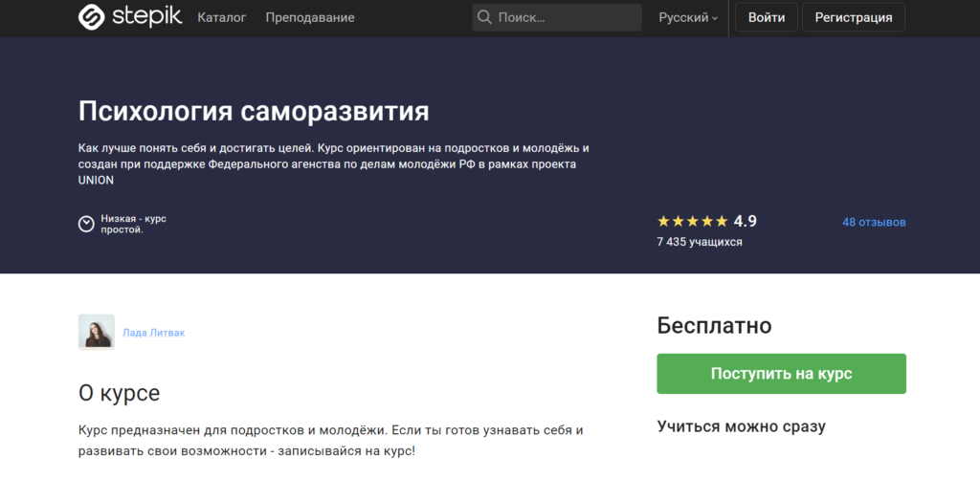Click the Бесплатно price label
Image resolution: width=980 pixels, height=479 pixels.
[x=714, y=325]
